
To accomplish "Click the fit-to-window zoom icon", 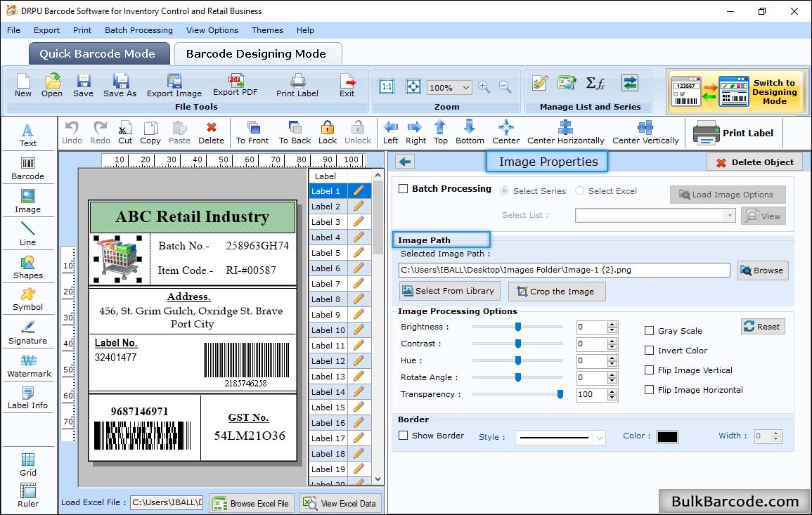I will [x=413, y=86].
